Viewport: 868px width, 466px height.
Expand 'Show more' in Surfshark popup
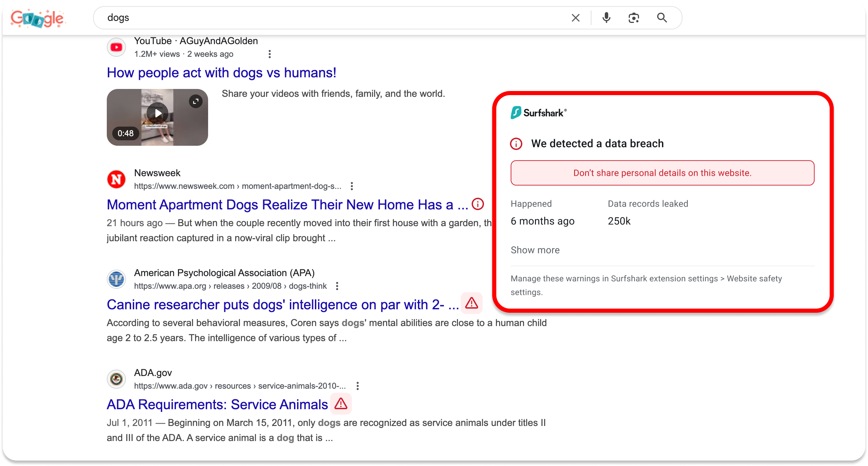point(535,250)
